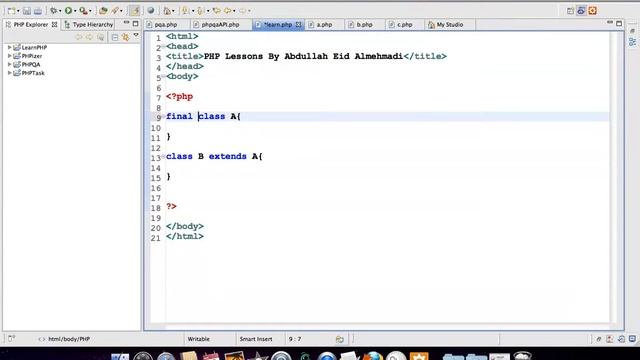Maximize the editor area
The image size is (640, 360).
pyautogui.click(x=619, y=24)
